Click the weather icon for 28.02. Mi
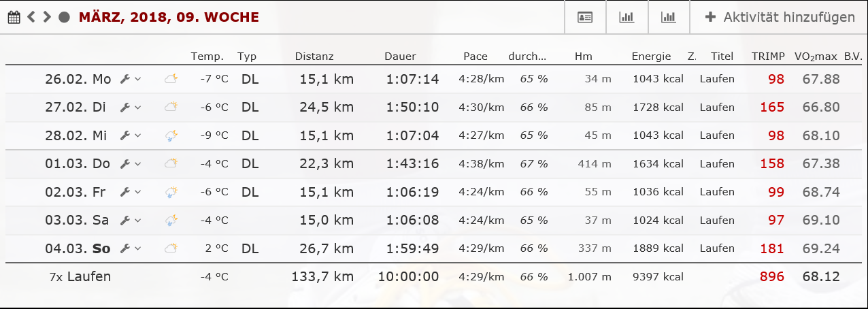This screenshot has width=868, height=309. (x=171, y=136)
